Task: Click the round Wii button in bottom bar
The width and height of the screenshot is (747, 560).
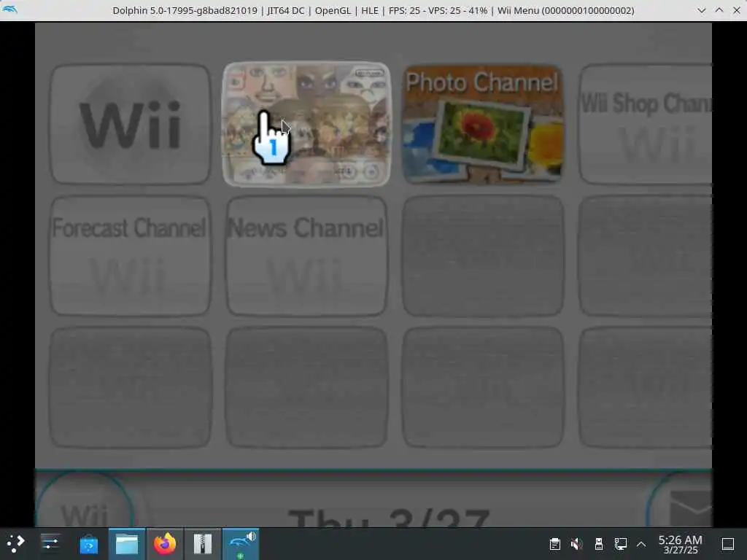Action: click(x=85, y=499)
